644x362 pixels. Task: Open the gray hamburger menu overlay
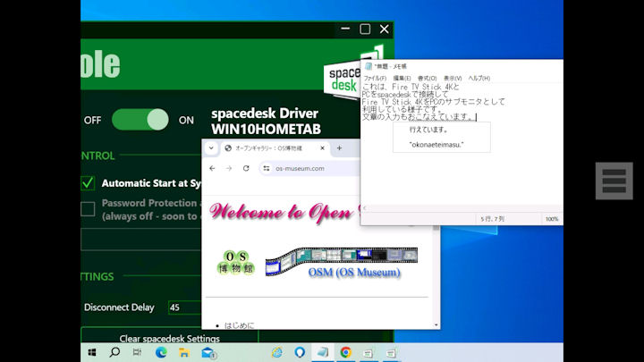pyautogui.click(x=614, y=181)
